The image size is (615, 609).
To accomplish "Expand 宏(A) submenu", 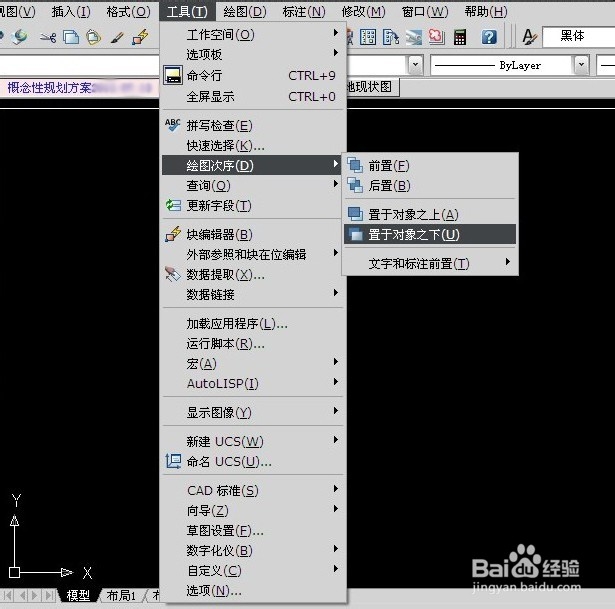I will click(253, 364).
